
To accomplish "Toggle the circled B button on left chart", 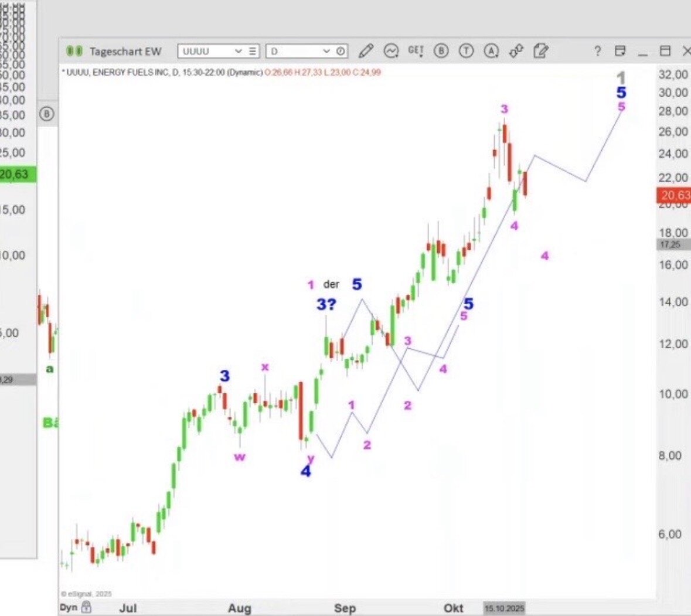I will pos(47,114).
